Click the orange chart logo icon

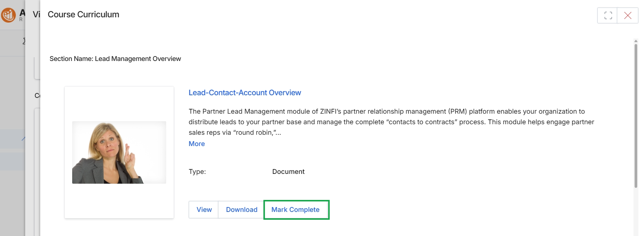8,15
